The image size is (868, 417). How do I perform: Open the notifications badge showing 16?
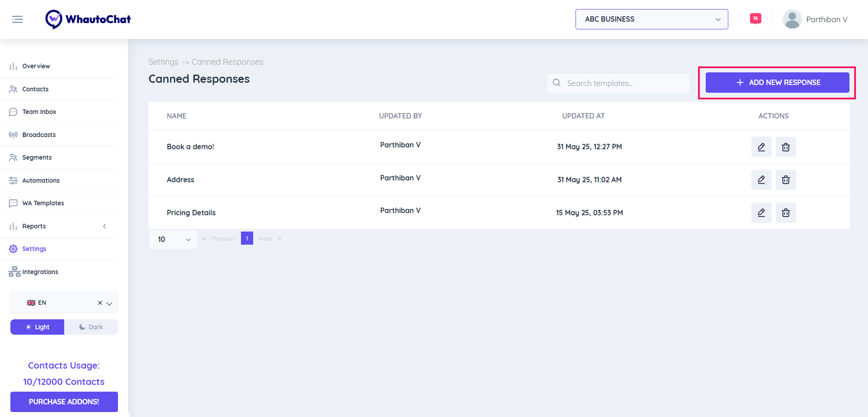pyautogui.click(x=755, y=19)
